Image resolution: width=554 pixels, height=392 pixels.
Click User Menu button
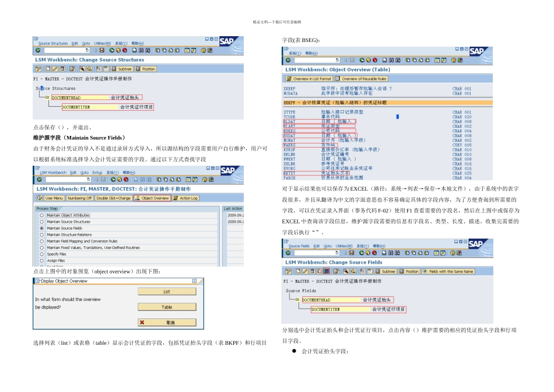(54, 198)
